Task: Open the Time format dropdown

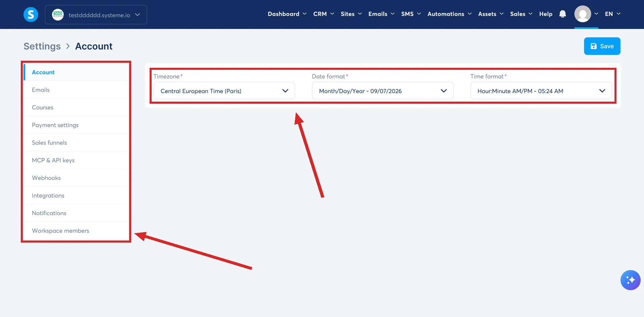Action: pyautogui.click(x=541, y=91)
